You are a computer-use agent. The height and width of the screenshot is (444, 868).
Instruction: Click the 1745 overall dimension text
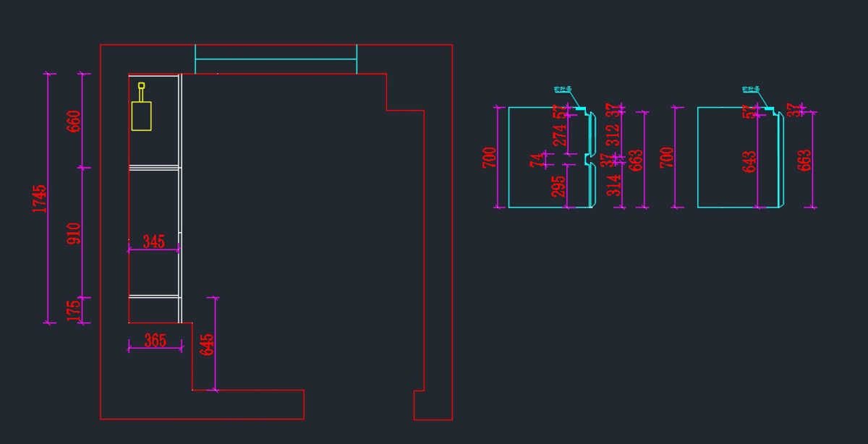40,198
